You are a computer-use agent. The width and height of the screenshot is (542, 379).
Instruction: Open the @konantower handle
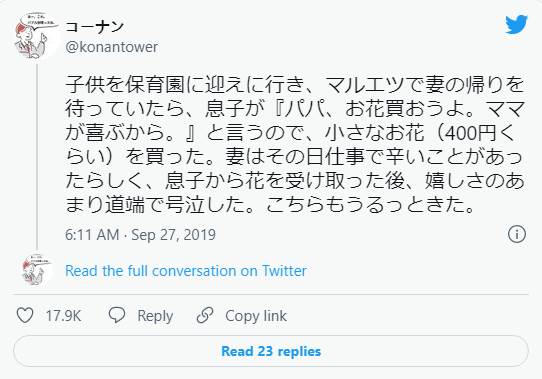click(x=112, y=47)
